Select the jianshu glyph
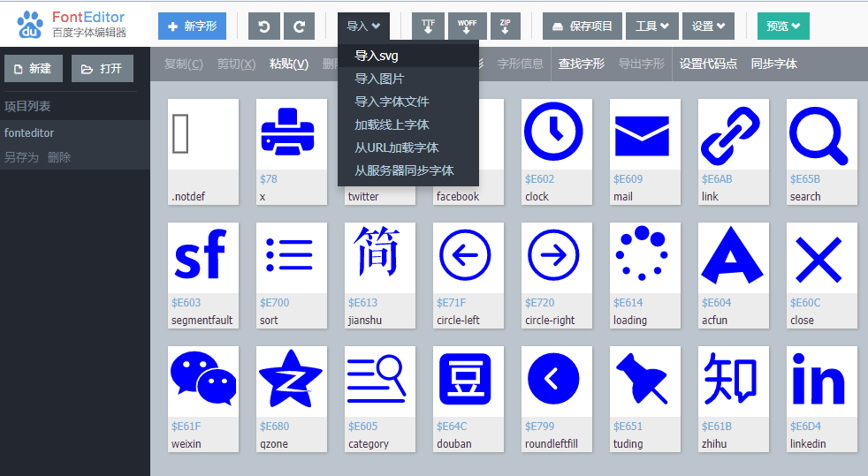The image size is (868, 476). point(380,276)
